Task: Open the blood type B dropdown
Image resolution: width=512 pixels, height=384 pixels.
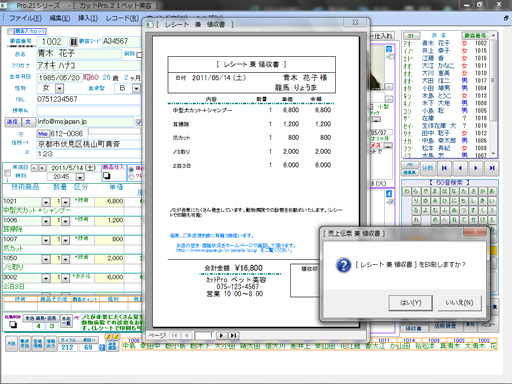Action: [136, 89]
